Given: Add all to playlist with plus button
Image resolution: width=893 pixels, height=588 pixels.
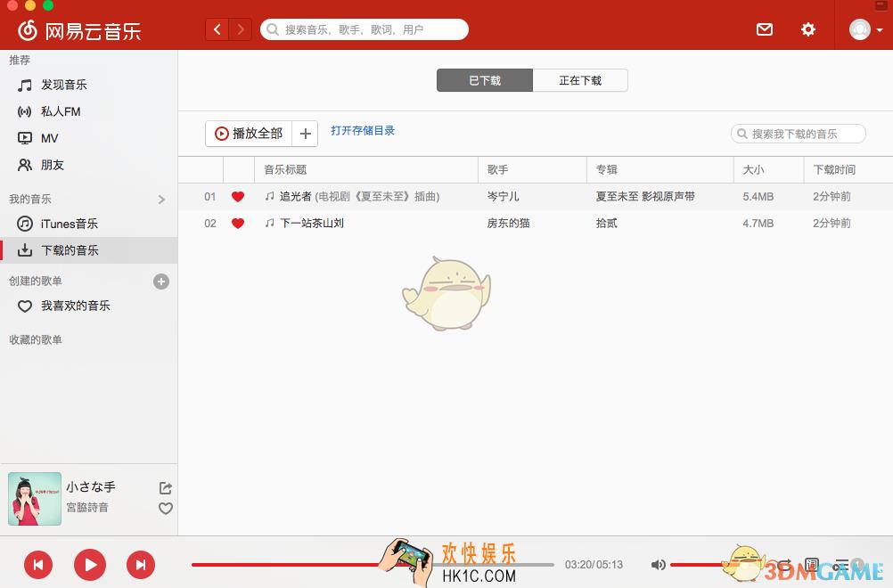Looking at the screenshot, I should click(306, 134).
